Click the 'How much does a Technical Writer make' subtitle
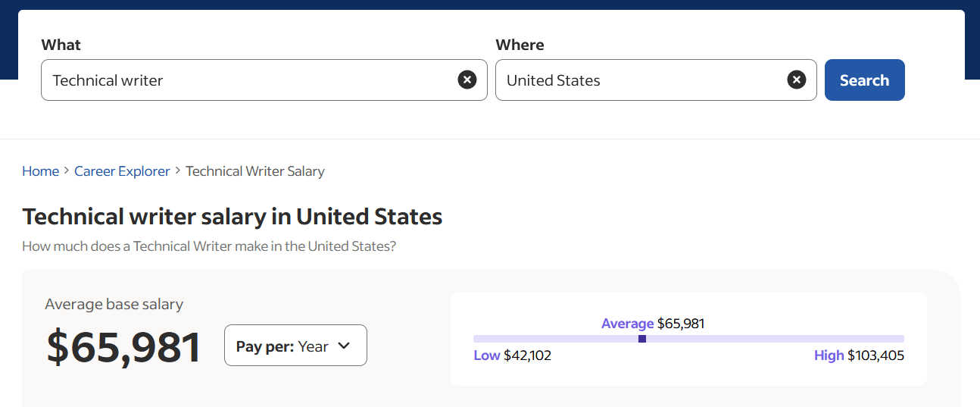The image size is (980, 407). tap(209, 246)
